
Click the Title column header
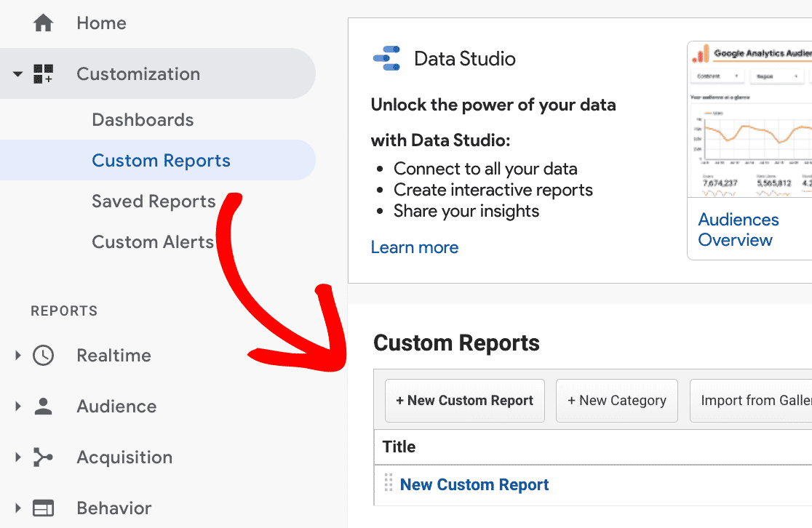pyautogui.click(x=399, y=447)
